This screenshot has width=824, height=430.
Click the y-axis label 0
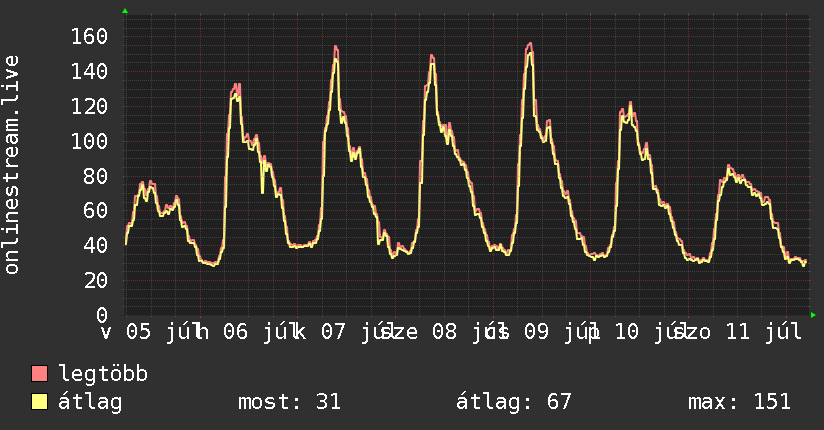102,315
